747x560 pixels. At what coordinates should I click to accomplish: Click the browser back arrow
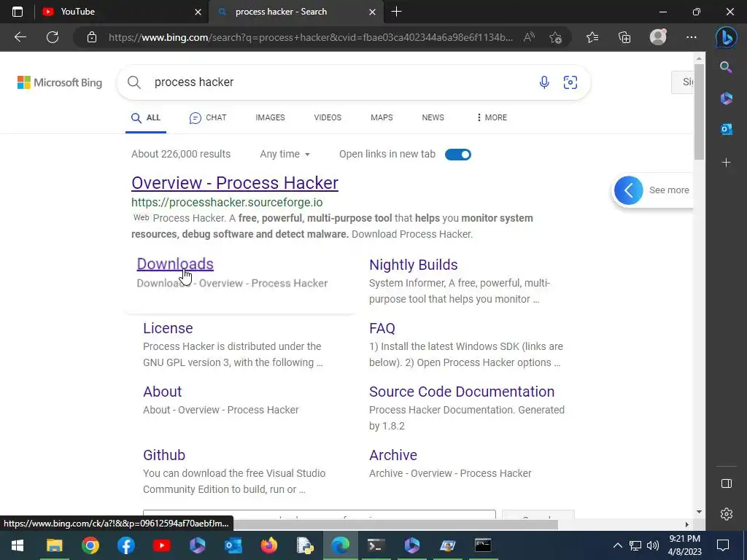pos(20,37)
